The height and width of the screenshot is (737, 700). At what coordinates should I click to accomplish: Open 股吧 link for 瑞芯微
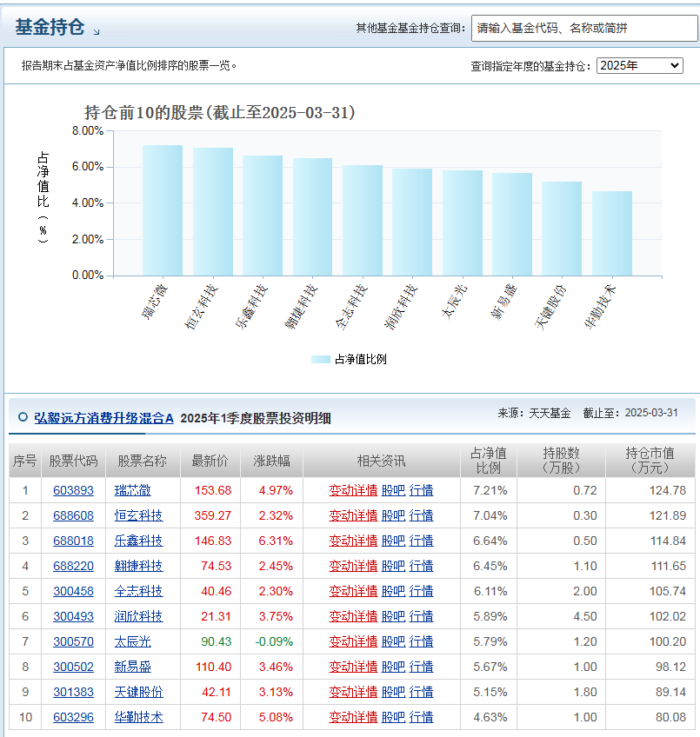(393, 490)
